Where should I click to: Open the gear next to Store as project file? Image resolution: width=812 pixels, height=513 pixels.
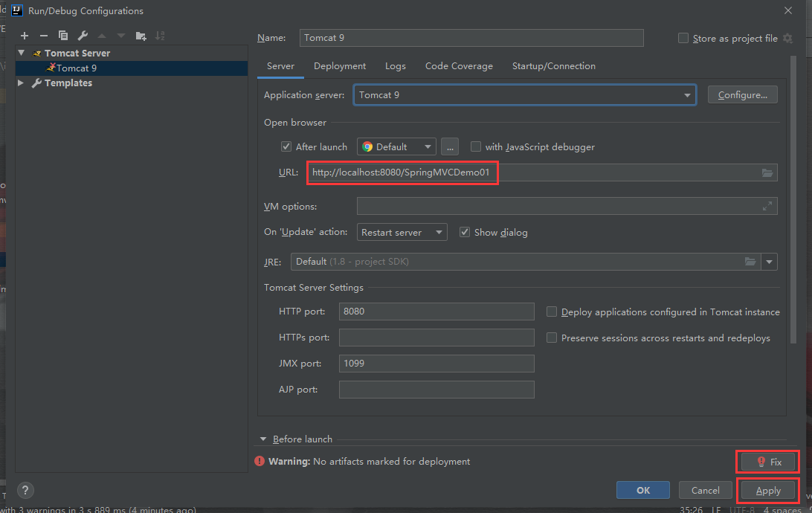pos(787,39)
